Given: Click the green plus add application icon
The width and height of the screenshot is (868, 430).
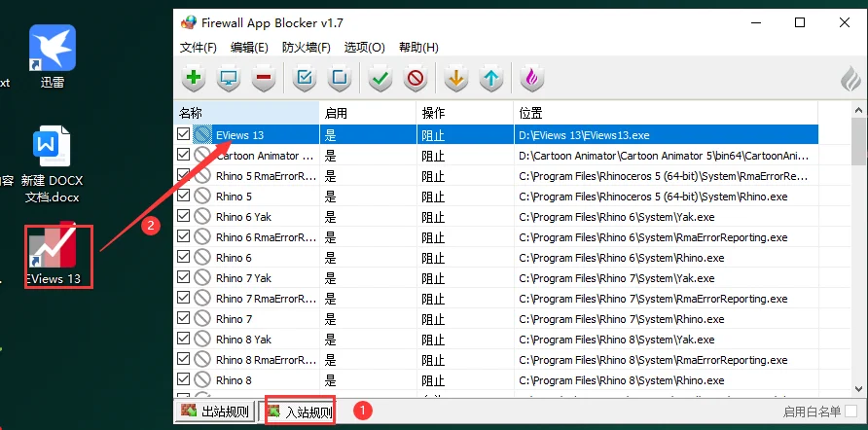Looking at the screenshot, I should coord(194,78).
